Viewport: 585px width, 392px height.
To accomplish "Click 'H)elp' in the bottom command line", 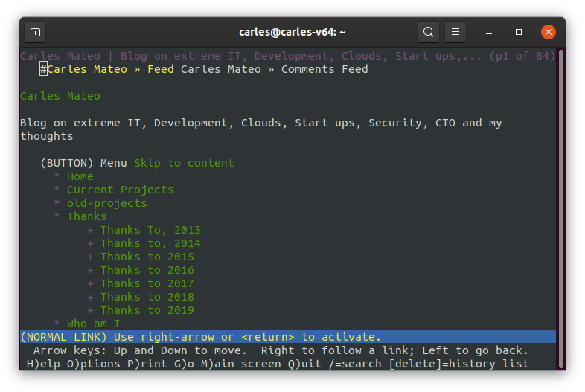I will click(x=43, y=364).
